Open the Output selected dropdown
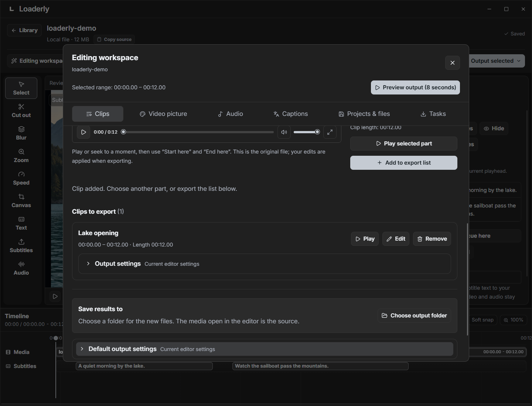 tap(497, 61)
